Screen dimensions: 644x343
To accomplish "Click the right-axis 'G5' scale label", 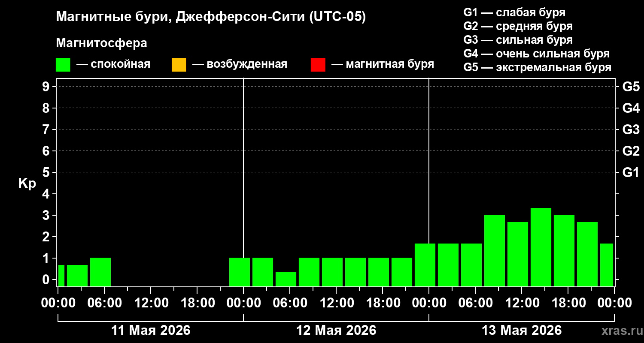I will 631,87.
